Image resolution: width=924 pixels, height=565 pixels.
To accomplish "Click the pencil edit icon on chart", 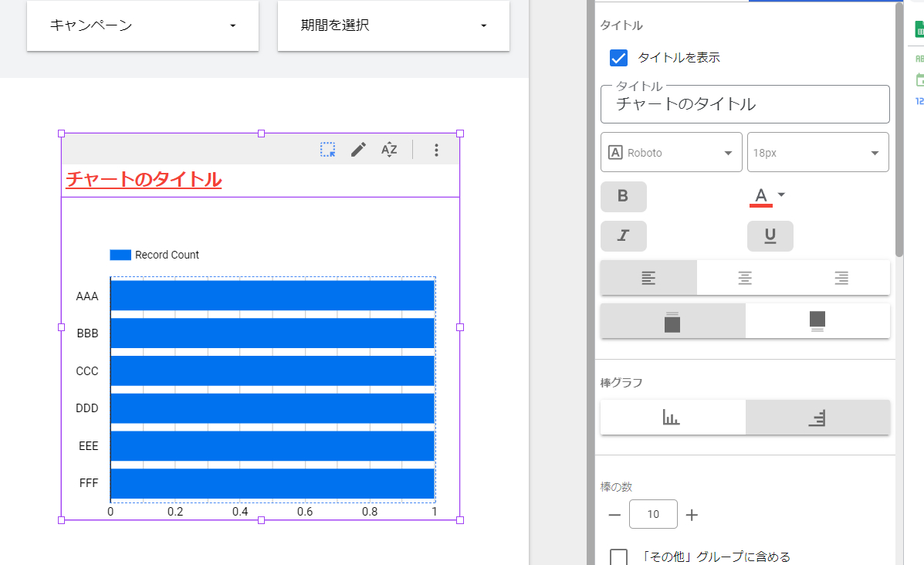I will (358, 150).
